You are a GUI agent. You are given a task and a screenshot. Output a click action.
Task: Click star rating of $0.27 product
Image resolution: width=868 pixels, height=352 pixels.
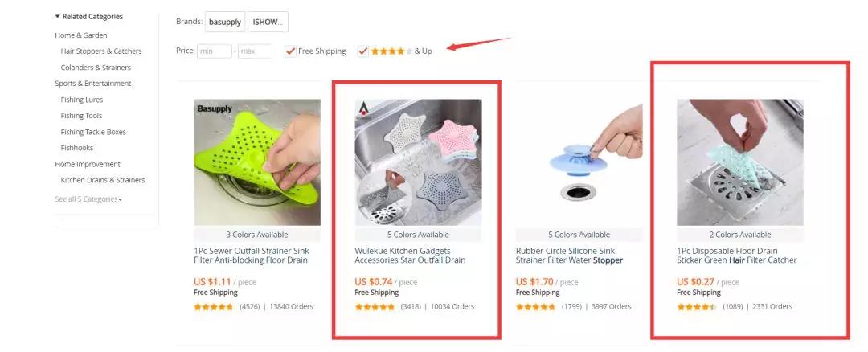(697, 307)
